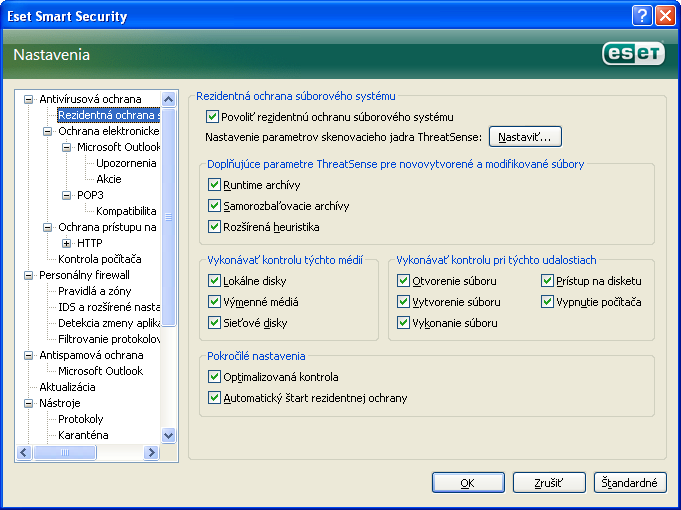The width and height of the screenshot is (681, 510).
Task: Collapse the Nástroje tree node
Action: pos(28,403)
